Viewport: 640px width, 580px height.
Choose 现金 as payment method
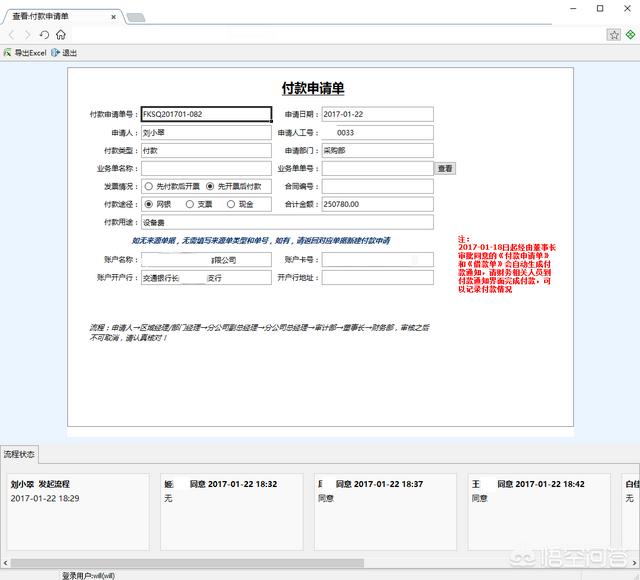pos(231,204)
